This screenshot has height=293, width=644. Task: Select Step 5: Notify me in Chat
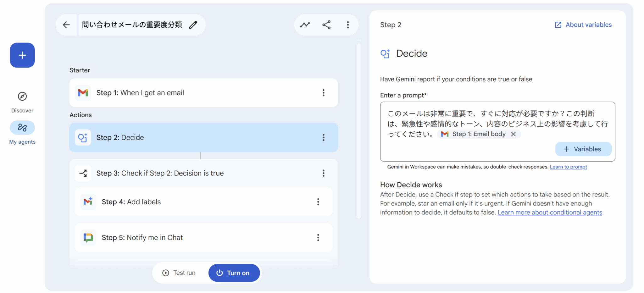[142, 238]
